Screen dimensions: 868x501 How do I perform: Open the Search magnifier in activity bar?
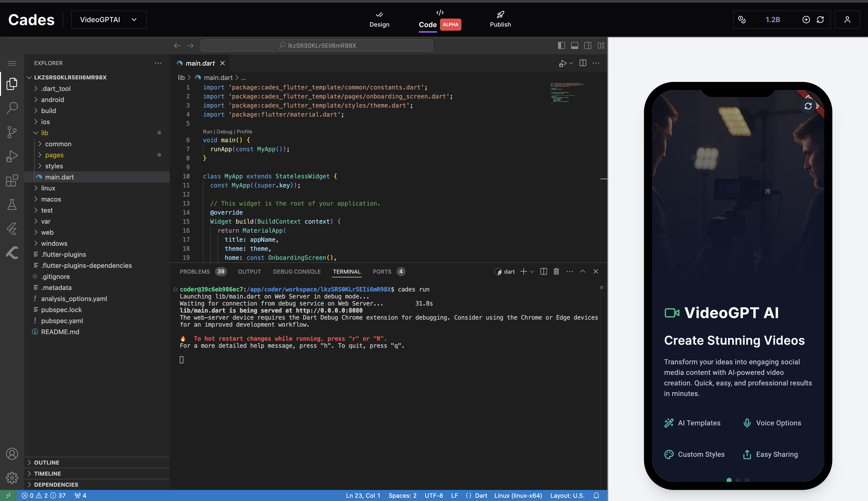(x=12, y=108)
